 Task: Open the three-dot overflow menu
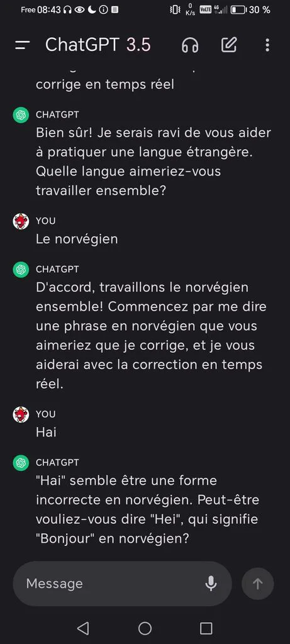267,45
